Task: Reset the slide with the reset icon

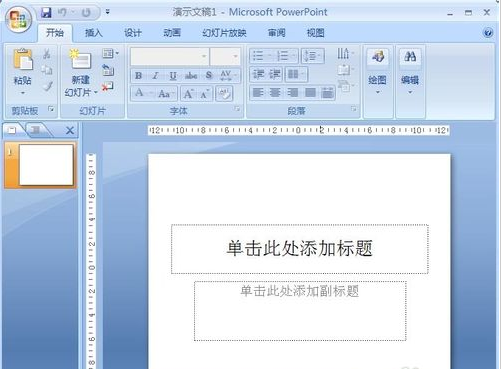Action: coord(108,70)
